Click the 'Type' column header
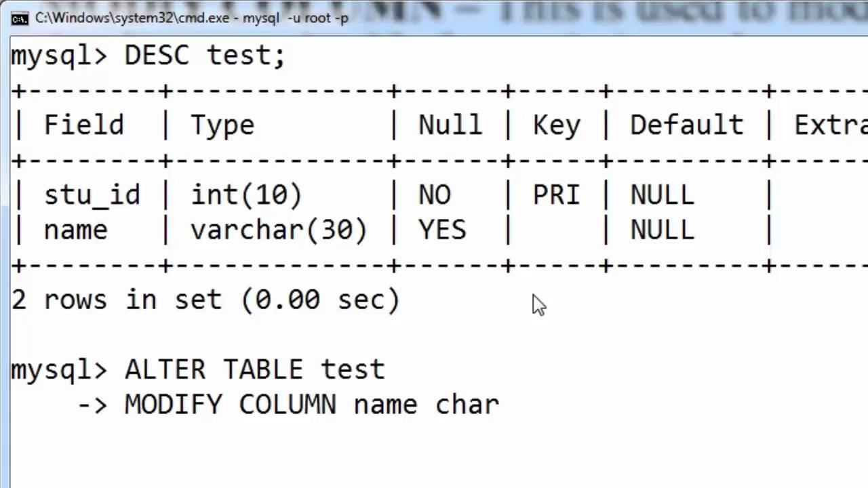868x488 pixels. tap(222, 125)
